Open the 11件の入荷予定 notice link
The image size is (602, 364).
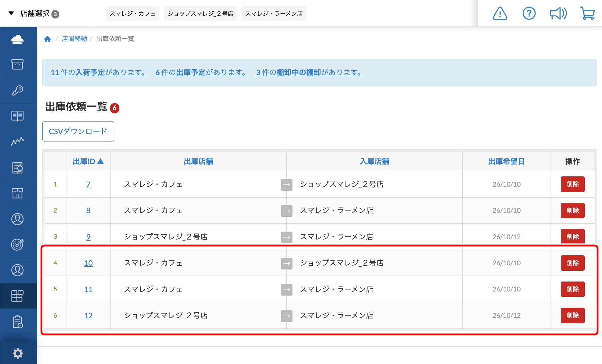(100, 72)
